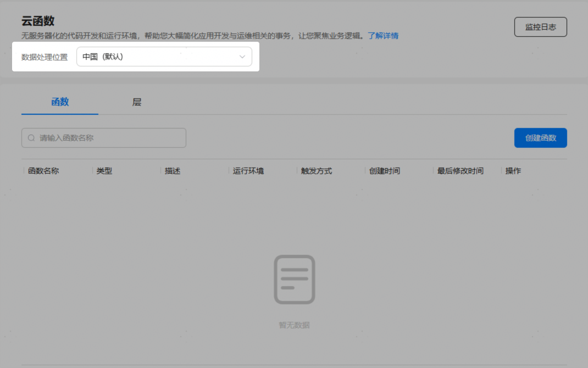This screenshot has width=588, height=368.
Task: Switch to the 函数 tab
Action: (x=60, y=102)
